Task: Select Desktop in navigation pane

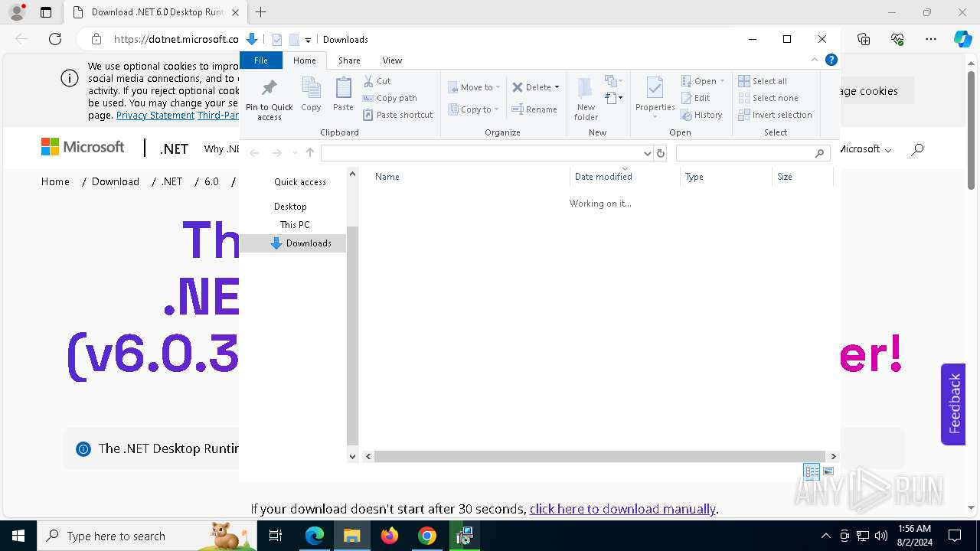Action: (290, 207)
